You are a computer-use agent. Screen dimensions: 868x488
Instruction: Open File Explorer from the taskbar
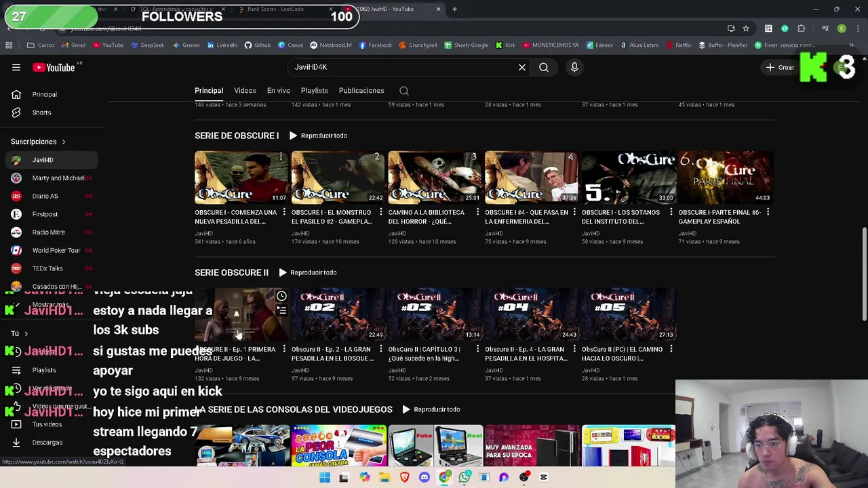point(384,477)
